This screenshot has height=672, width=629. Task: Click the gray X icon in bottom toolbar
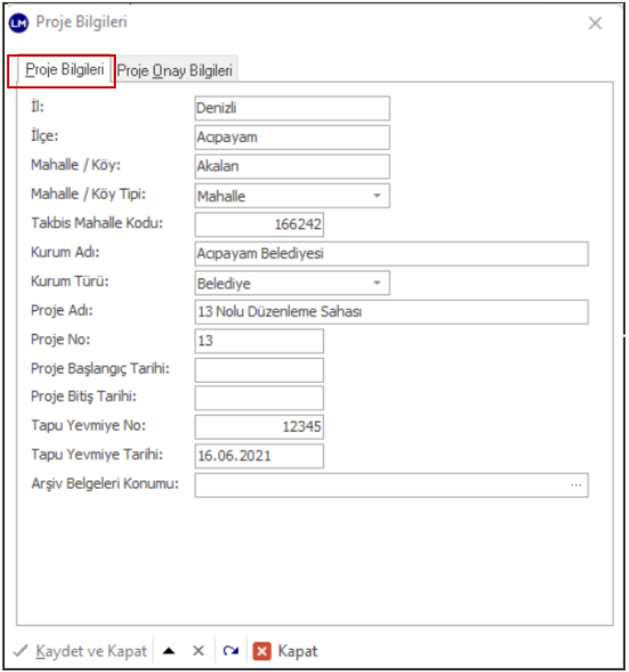coord(198,651)
